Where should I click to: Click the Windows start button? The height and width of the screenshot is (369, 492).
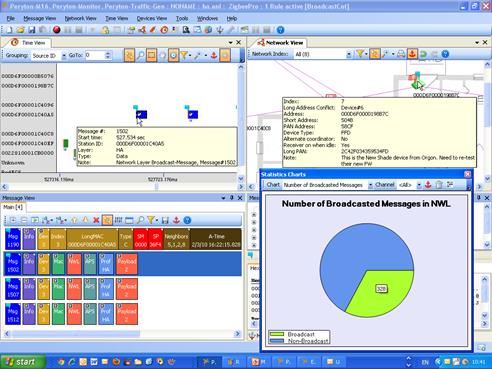click(22, 362)
